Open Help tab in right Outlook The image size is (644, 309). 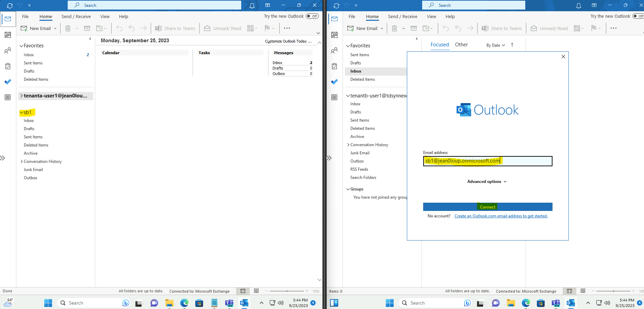(450, 16)
